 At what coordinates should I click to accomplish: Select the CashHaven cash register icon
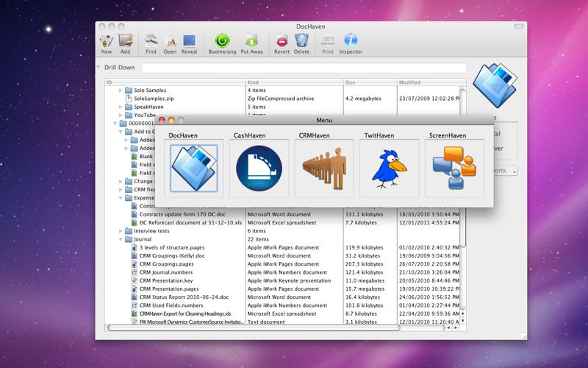point(259,169)
